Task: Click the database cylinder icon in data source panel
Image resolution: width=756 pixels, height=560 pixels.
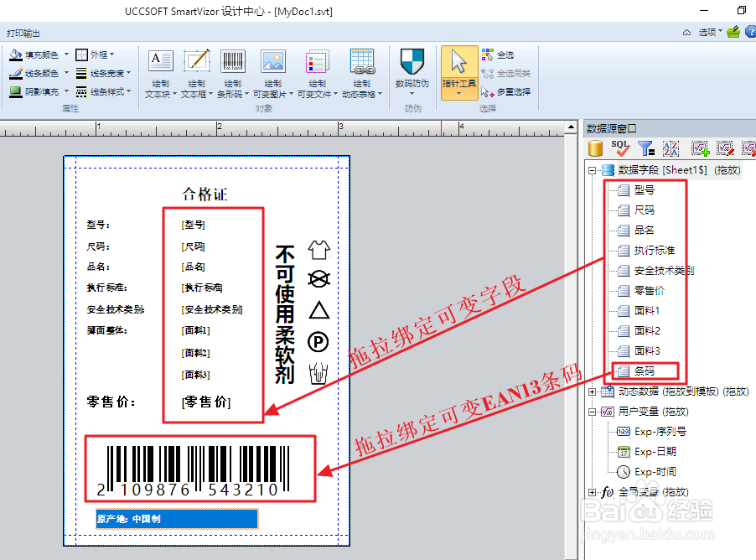Action: coord(596,148)
